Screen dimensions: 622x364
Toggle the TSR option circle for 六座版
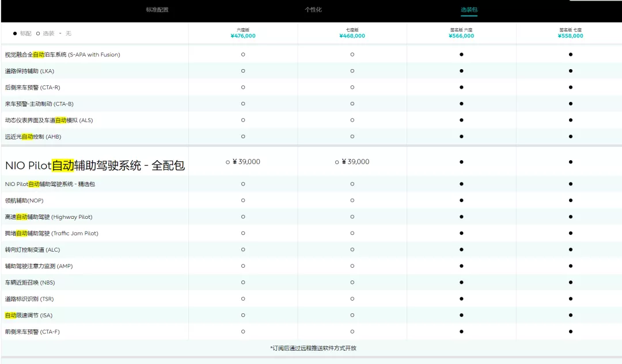pyautogui.click(x=242, y=299)
